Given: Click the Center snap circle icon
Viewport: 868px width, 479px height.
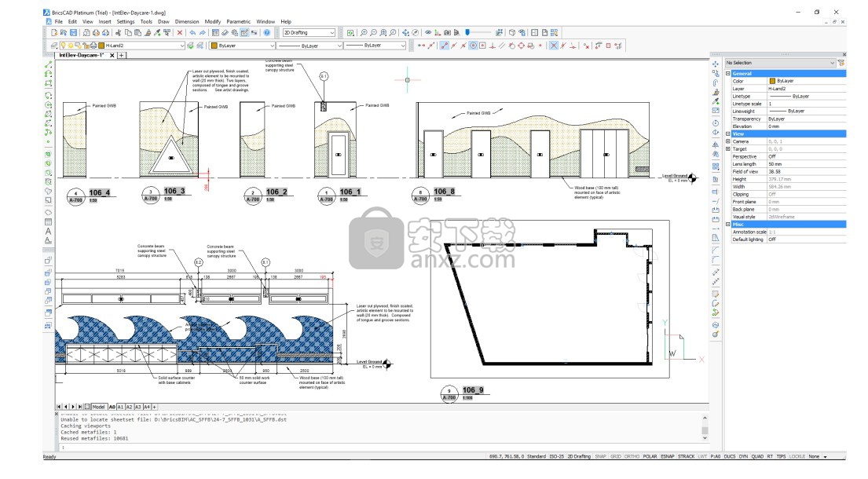Looking at the screenshot, I should 474,46.
